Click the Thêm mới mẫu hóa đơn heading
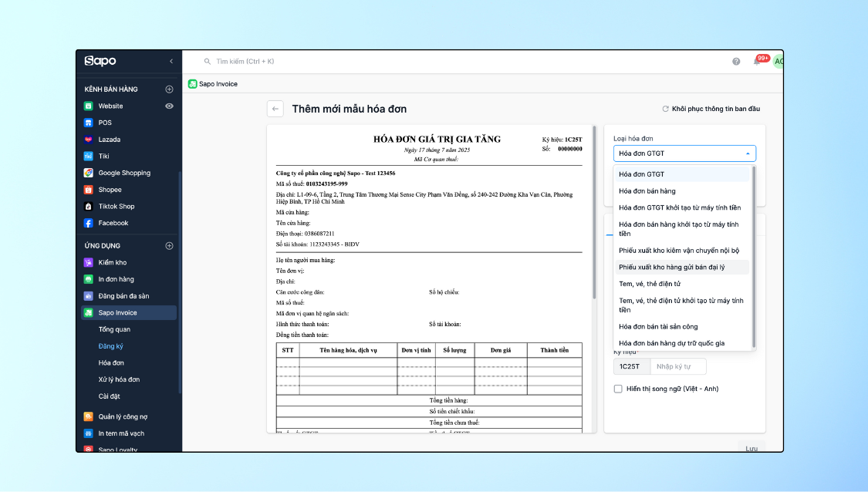Viewport: 868px width, 492px height. (350, 109)
